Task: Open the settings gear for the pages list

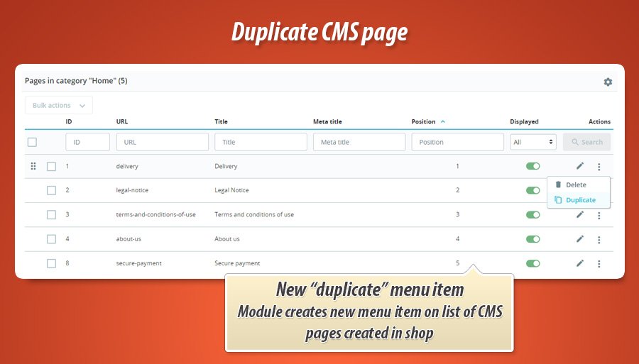Action: click(x=608, y=82)
